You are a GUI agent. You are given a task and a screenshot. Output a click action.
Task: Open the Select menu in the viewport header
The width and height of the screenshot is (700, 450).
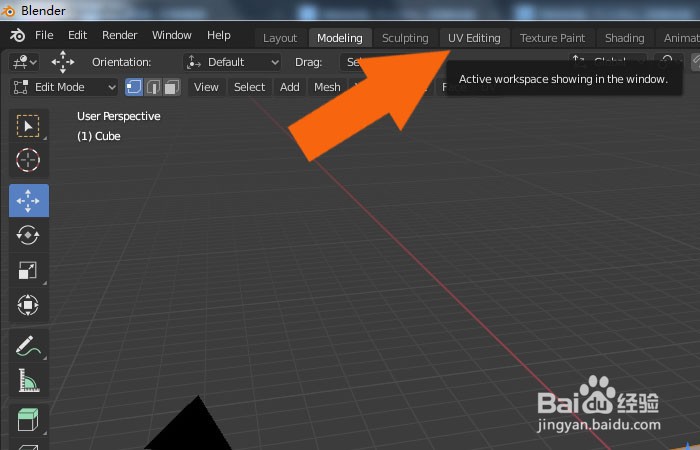pyautogui.click(x=250, y=87)
